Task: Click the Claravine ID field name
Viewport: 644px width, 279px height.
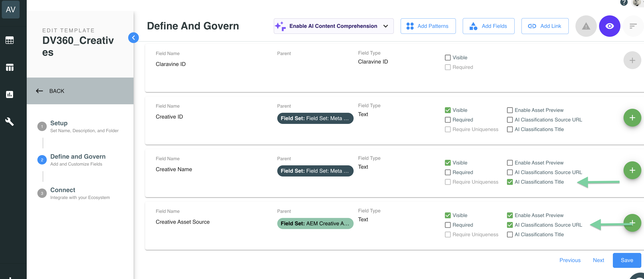Action: click(170, 64)
